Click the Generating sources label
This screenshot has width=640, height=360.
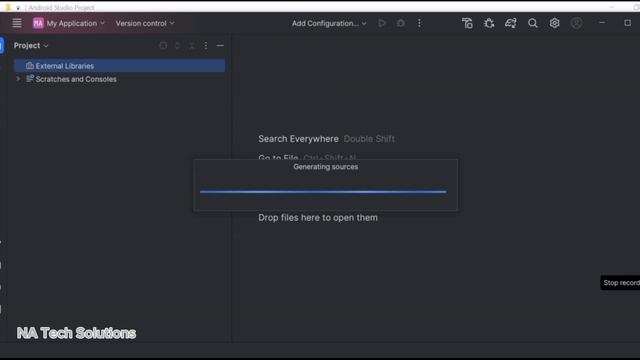[326, 167]
